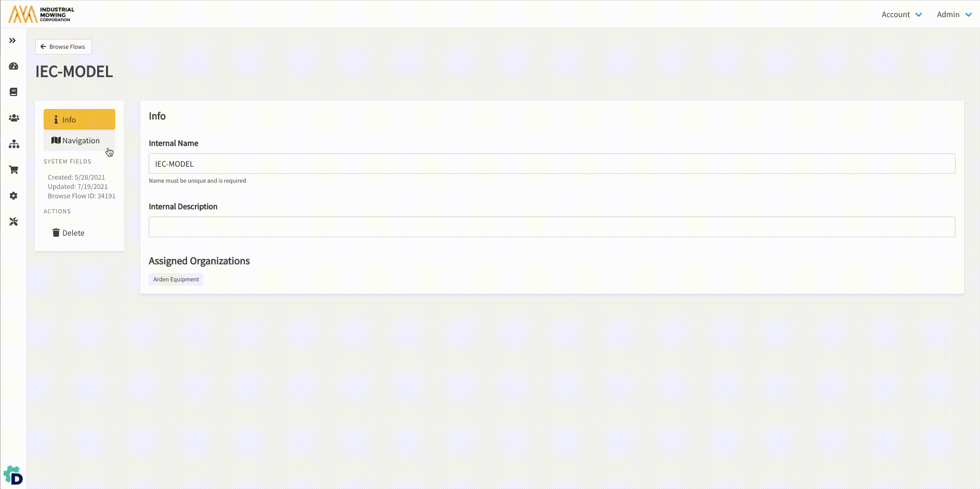980x489 pixels.
Task: Select the organization hierarchy icon in sidebar
Action: [14, 144]
